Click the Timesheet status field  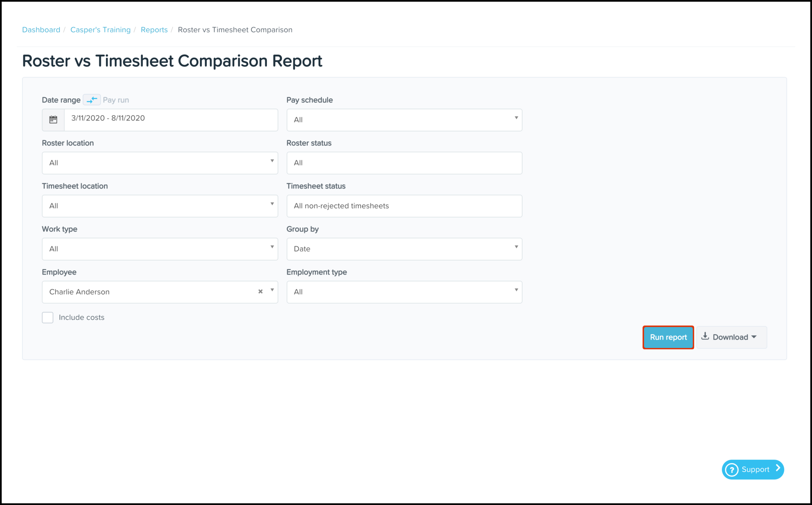click(404, 206)
